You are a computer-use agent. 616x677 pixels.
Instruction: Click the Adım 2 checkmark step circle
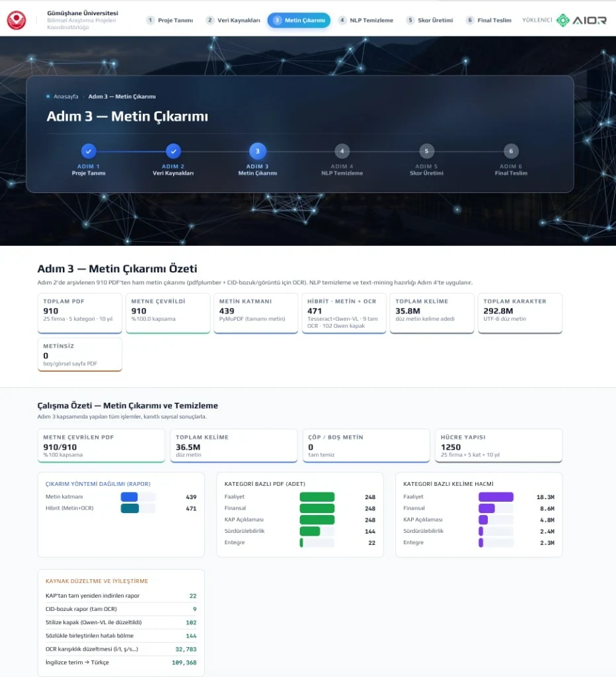[x=173, y=151]
